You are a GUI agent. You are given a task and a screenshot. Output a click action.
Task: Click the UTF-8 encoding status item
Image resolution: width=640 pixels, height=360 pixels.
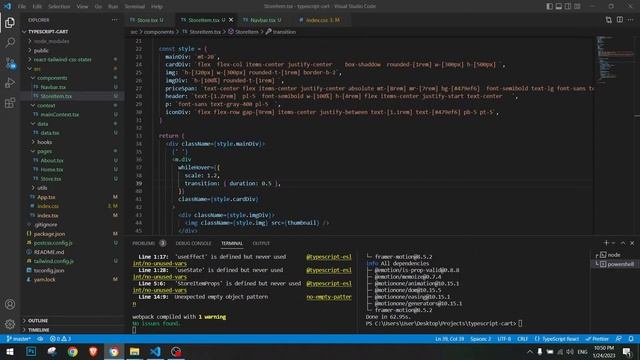[x=504, y=339]
